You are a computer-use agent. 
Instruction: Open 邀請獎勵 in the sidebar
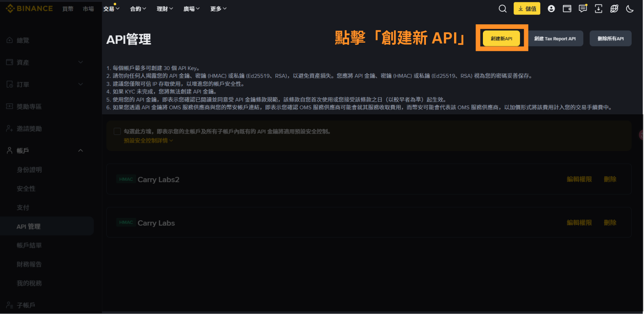[x=29, y=129]
